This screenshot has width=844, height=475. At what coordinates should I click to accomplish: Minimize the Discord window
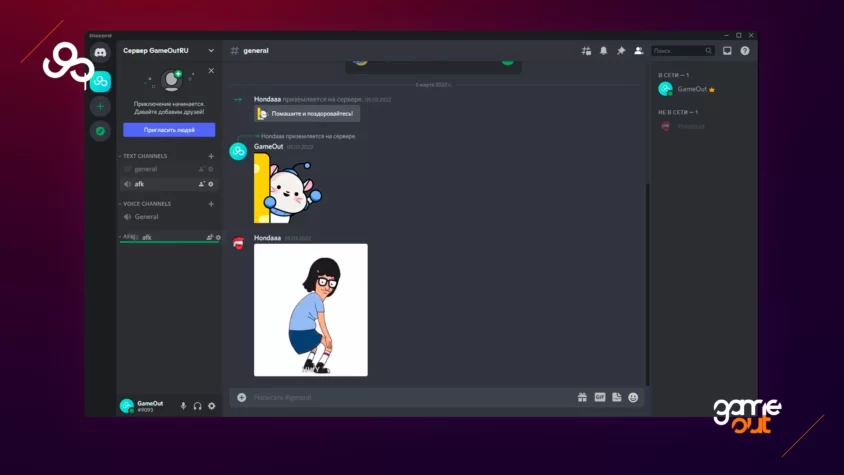tap(726, 36)
